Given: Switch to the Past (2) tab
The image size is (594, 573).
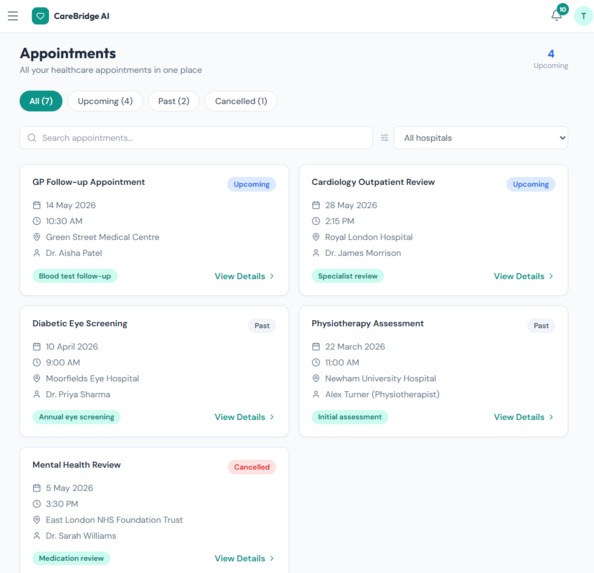Looking at the screenshot, I should click(x=174, y=101).
